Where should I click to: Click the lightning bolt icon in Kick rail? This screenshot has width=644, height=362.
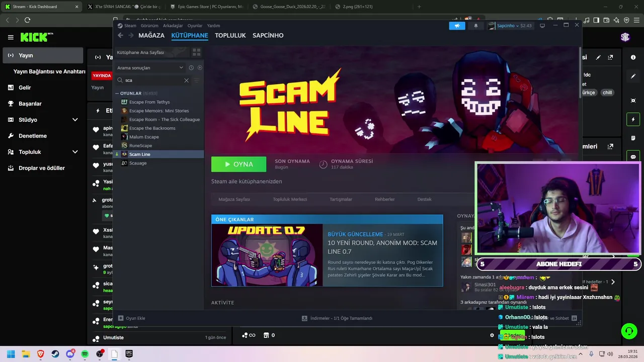point(633,120)
